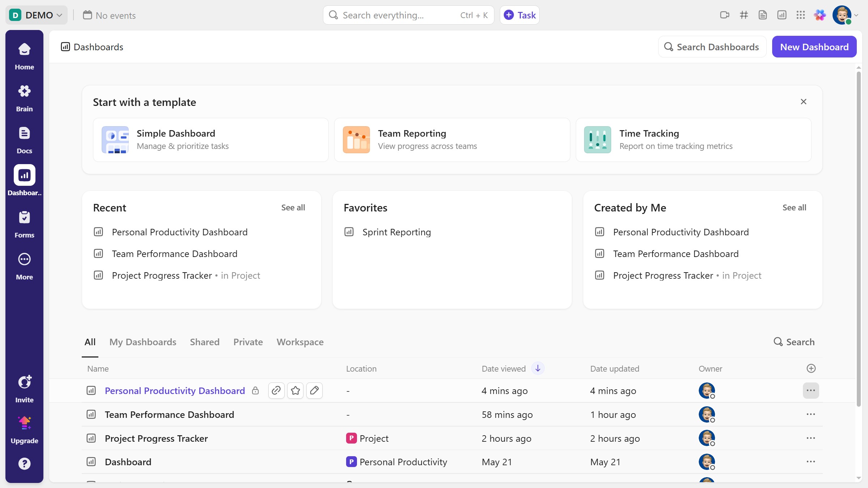Add a column with the plus icon
This screenshot has width=868, height=488.
pos(811,368)
